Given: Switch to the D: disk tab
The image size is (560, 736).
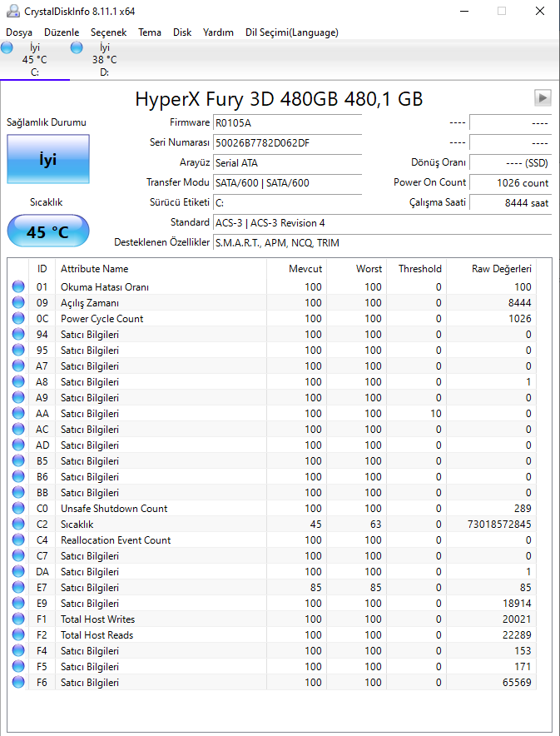Looking at the screenshot, I should (x=104, y=60).
